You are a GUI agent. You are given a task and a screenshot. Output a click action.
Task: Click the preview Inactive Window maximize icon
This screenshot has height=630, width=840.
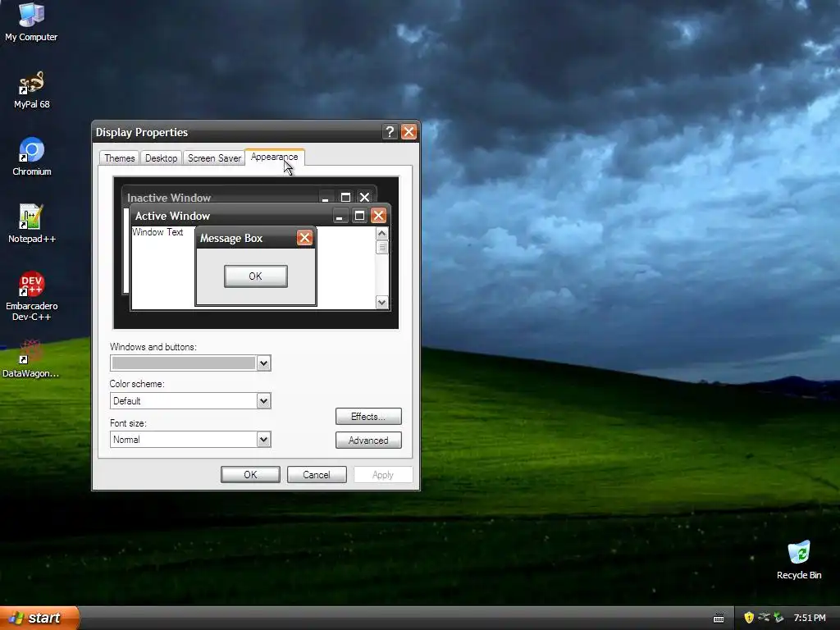coord(345,197)
